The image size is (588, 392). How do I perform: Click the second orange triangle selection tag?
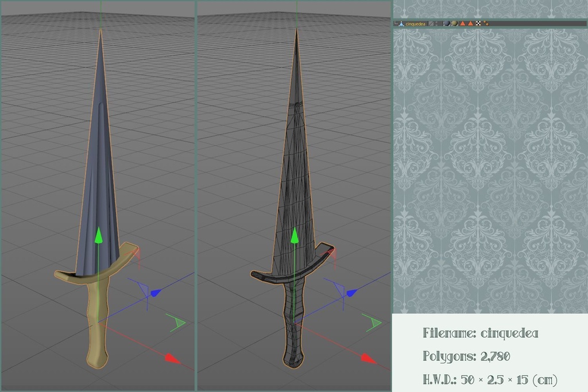471,23
